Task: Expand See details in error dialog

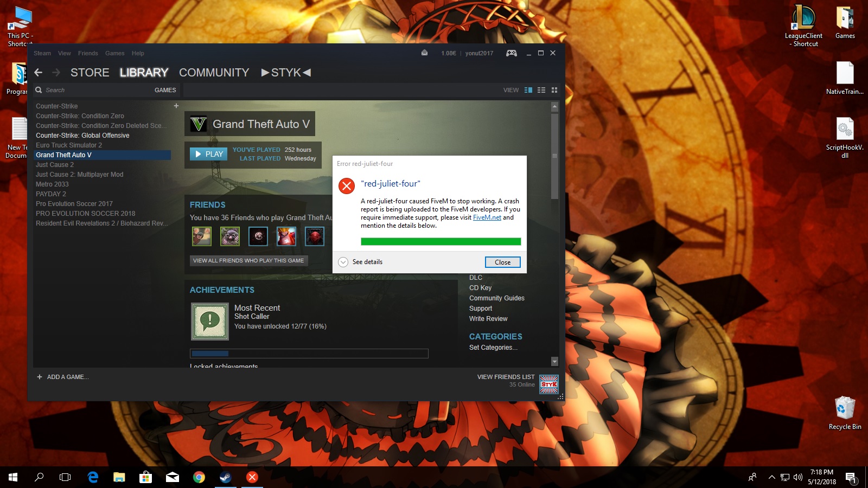Action: [361, 262]
